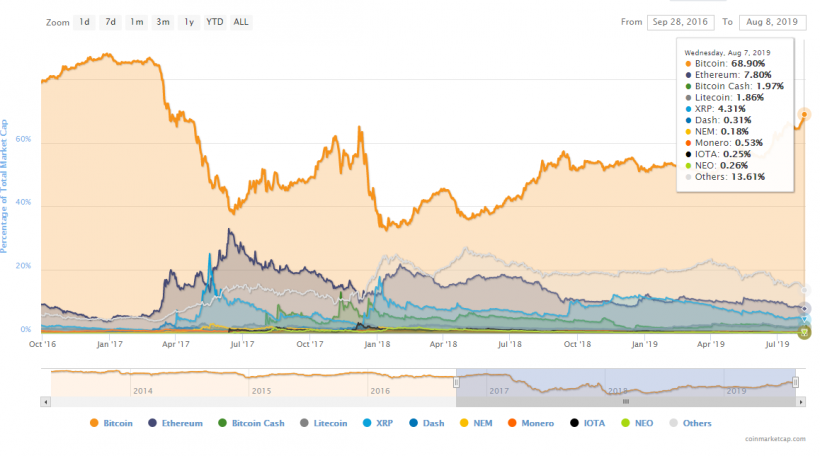Image resolution: width=820 pixels, height=456 pixels.
Task: Choose the YTD zoom range
Action: tap(214, 22)
